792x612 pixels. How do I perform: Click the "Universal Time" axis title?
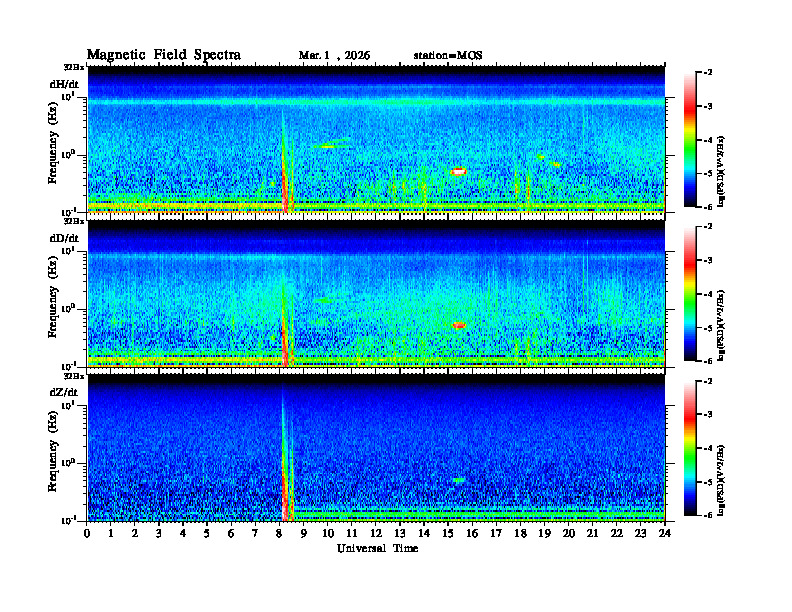click(377, 548)
